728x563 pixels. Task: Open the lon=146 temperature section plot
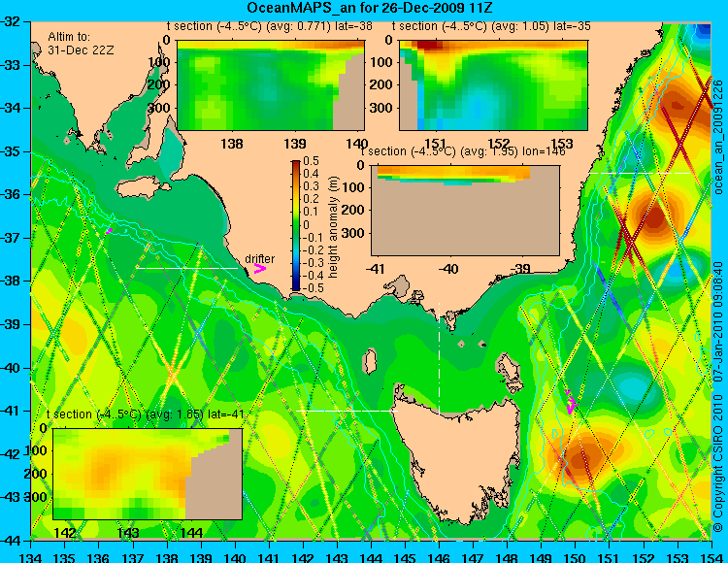[x=465, y=211]
